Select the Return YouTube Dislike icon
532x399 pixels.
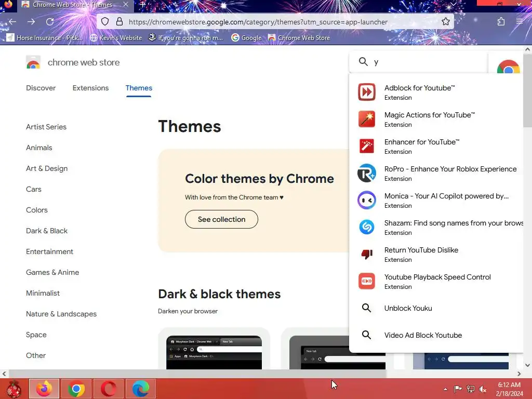click(x=367, y=254)
